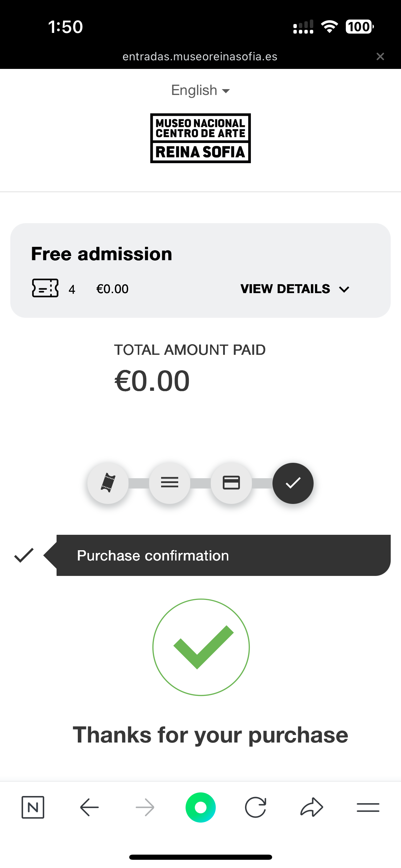Close the in-app browser with X
The image size is (401, 868).
(380, 57)
